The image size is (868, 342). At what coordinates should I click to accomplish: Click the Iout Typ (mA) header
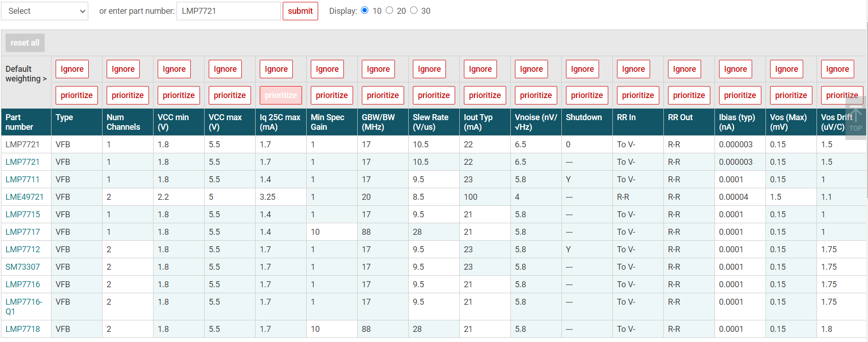point(485,122)
